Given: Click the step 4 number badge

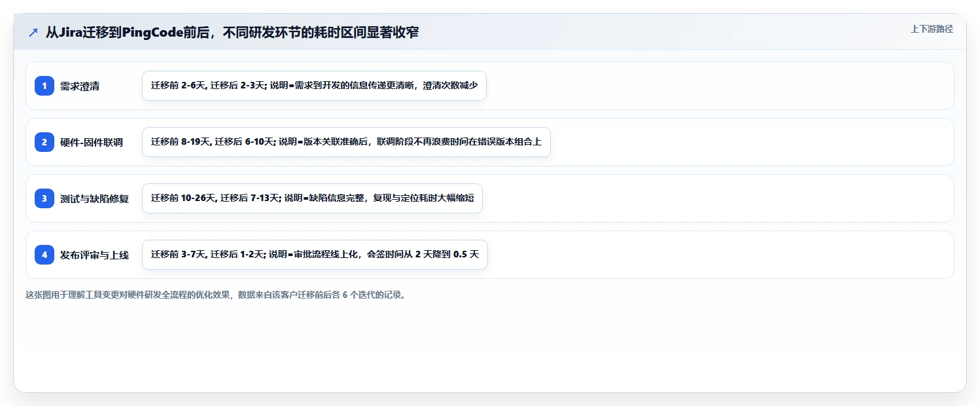Looking at the screenshot, I should (44, 255).
